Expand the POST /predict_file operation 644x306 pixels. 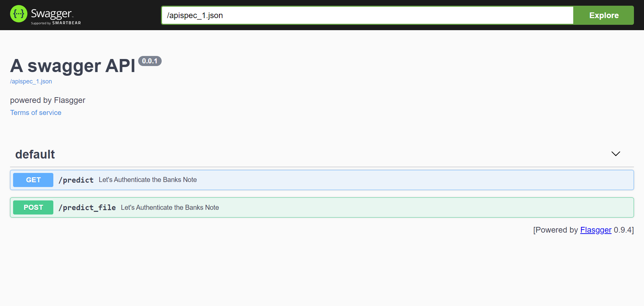(322, 207)
